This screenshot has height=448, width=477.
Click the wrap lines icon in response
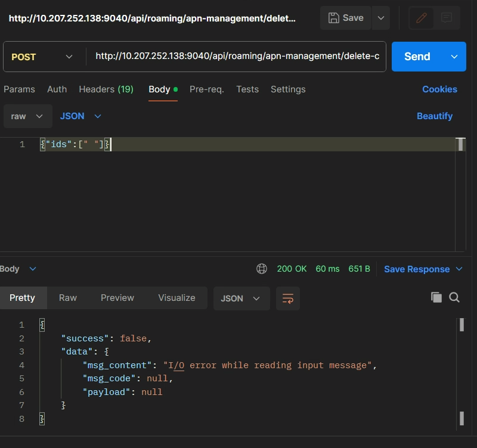pyautogui.click(x=288, y=298)
